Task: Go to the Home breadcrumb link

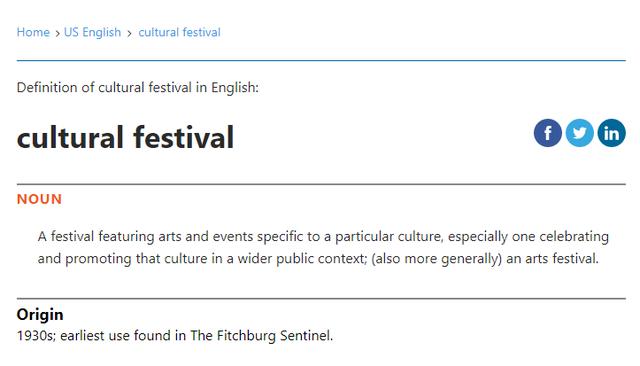Action: click(33, 32)
